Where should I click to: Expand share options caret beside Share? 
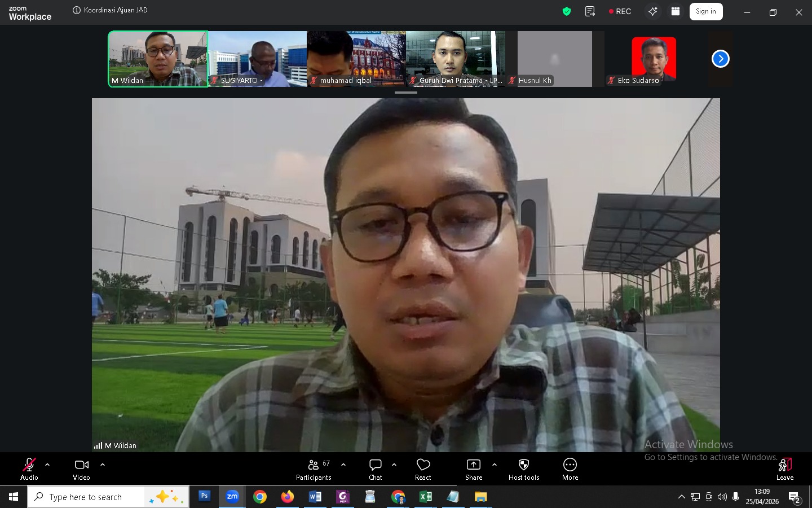pos(495,465)
